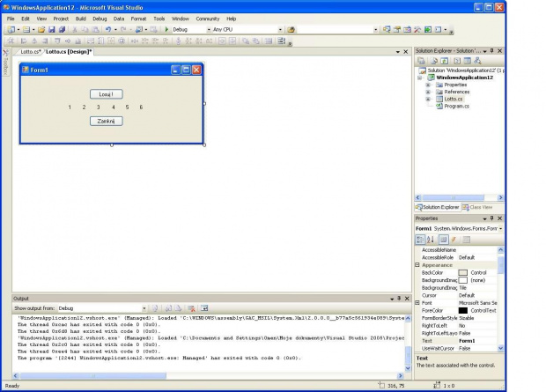Open the Project menu

(x=61, y=18)
